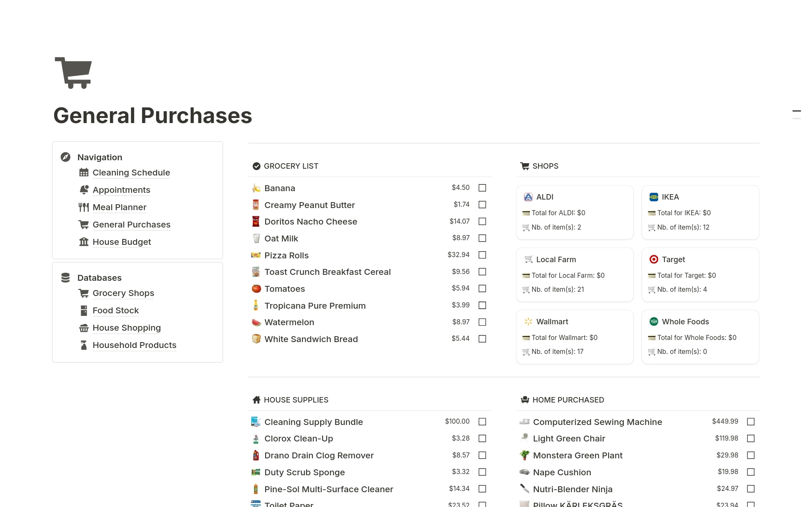The width and height of the screenshot is (812, 507).
Task: Mark Cleaning Supply Bundle as purchased
Action: coord(482,422)
